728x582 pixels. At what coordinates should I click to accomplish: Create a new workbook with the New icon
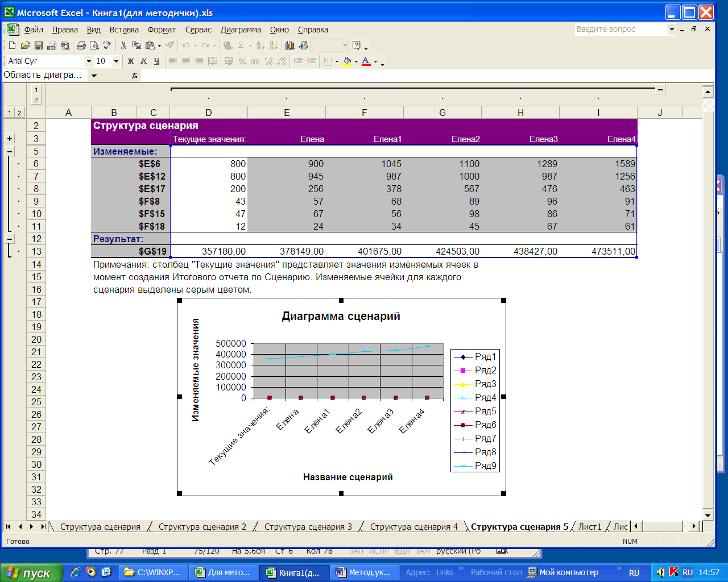[12, 45]
